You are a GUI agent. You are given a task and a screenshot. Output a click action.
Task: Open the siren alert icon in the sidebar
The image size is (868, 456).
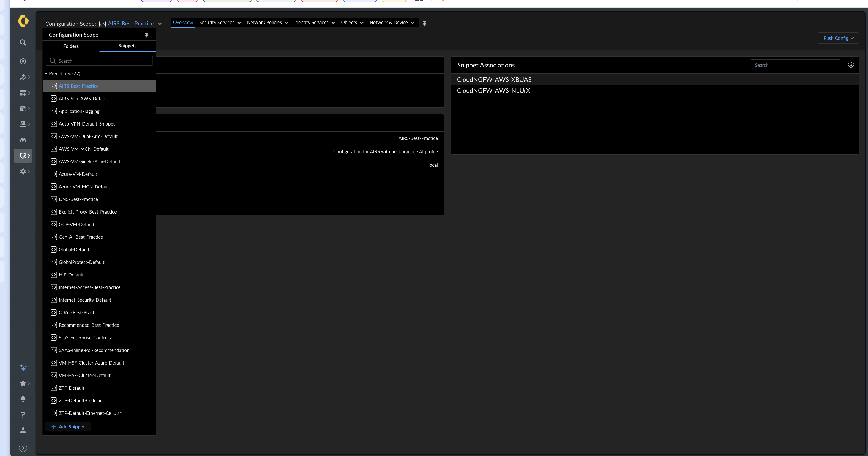click(x=23, y=124)
